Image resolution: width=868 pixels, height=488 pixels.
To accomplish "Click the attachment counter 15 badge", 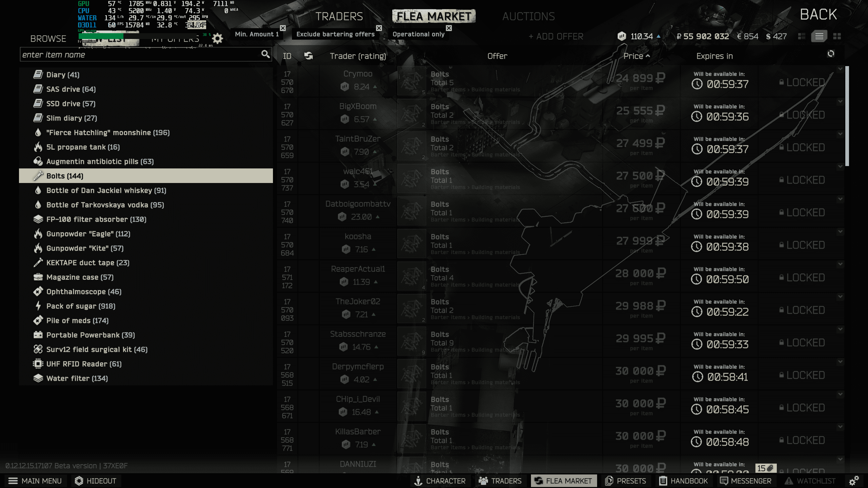I will (766, 468).
